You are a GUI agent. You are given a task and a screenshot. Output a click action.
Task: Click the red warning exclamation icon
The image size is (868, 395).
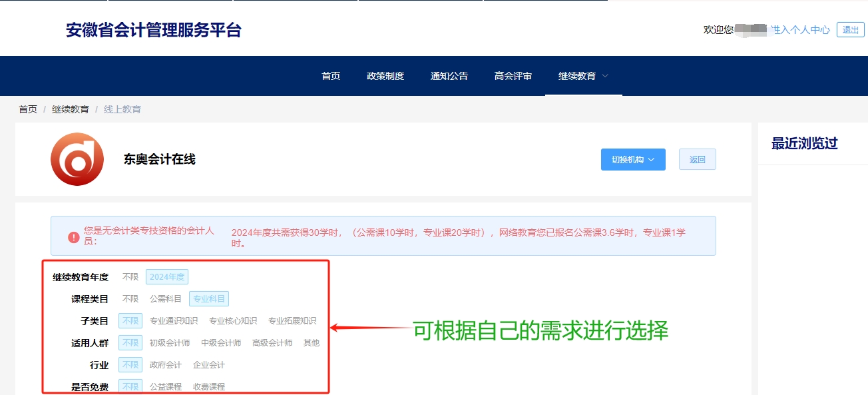pyautogui.click(x=73, y=236)
